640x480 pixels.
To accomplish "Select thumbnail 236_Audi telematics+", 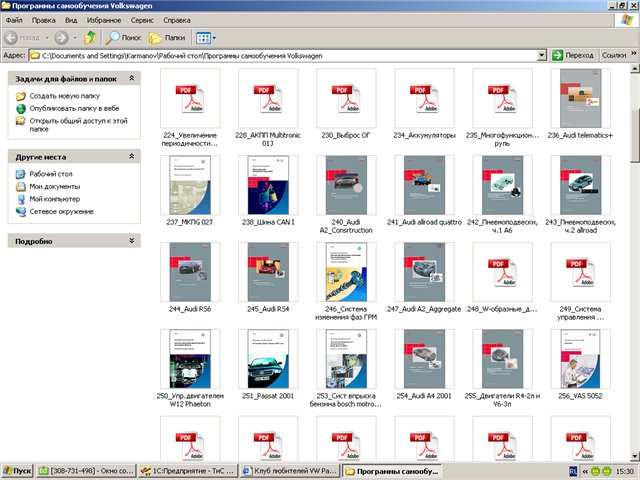I will [580, 98].
